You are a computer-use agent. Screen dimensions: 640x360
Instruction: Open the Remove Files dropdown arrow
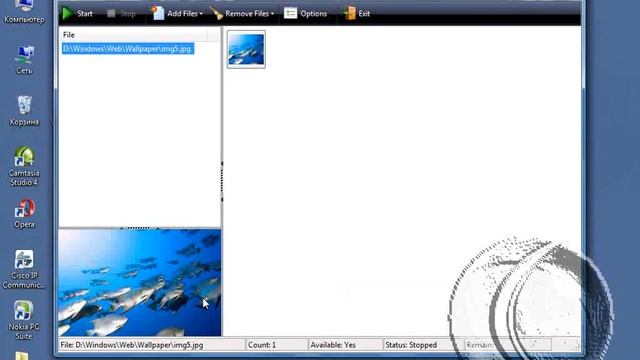pos(272,14)
